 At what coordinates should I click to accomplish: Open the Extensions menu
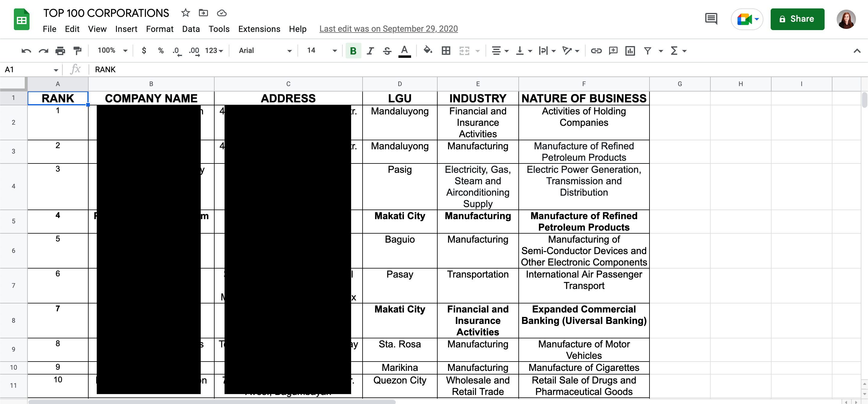(x=259, y=29)
